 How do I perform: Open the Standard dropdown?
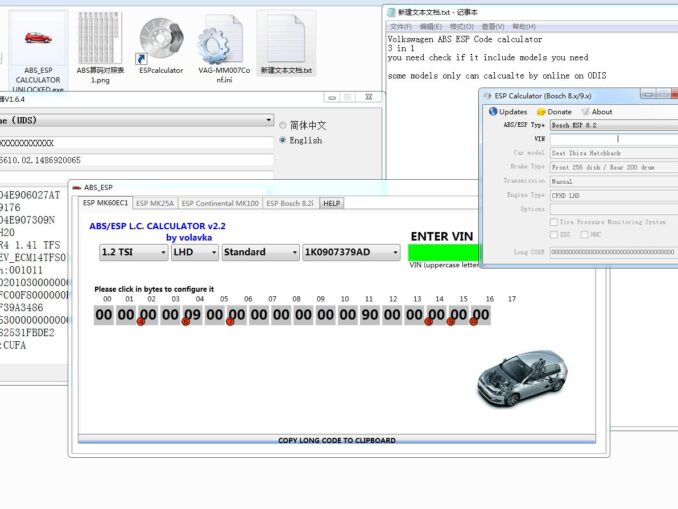pos(260,252)
